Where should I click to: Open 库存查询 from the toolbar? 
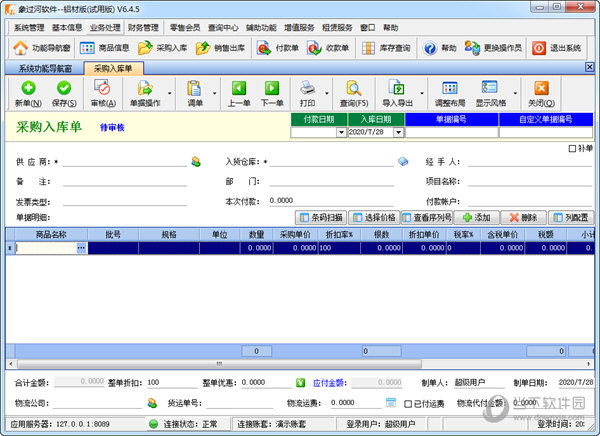tap(386, 48)
